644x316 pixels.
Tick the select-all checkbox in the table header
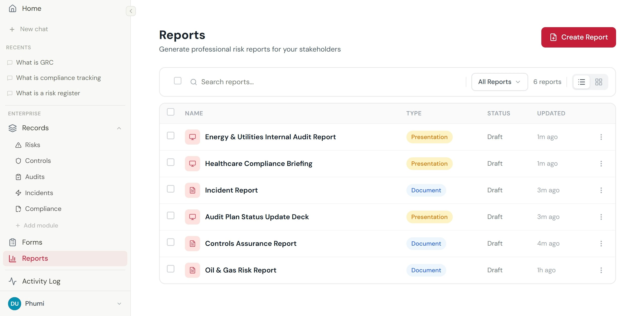coord(171,112)
